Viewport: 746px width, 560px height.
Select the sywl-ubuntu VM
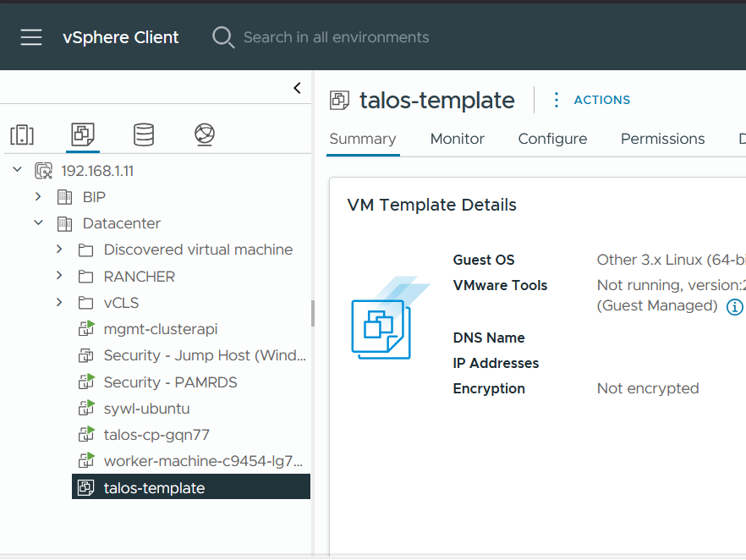tap(146, 409)
